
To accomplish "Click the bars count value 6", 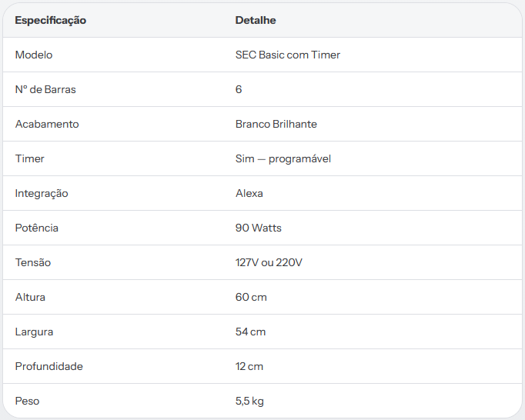I will (239, 89).
